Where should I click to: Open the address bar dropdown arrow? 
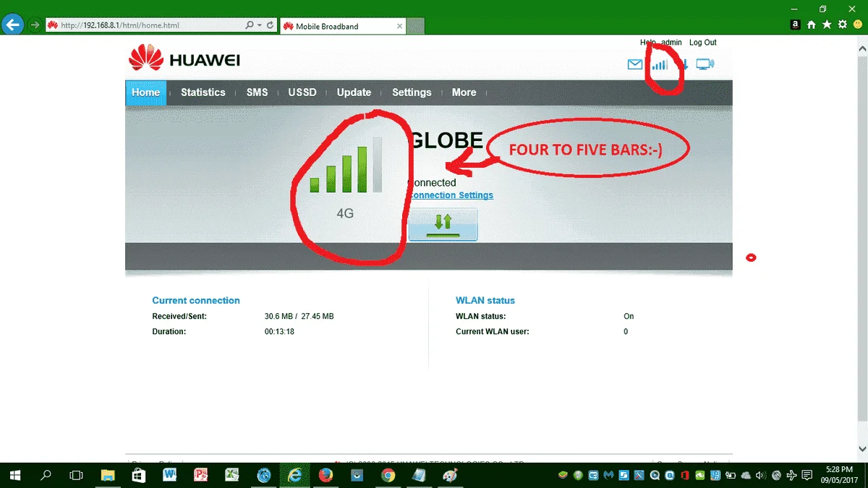pyautogui.click(x=260, y=25)
